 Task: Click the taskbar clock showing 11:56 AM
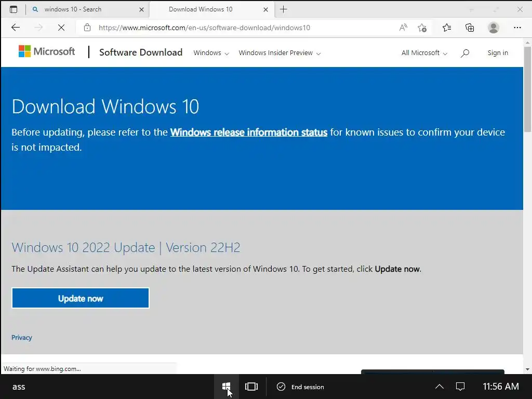(x=501, y=387)
